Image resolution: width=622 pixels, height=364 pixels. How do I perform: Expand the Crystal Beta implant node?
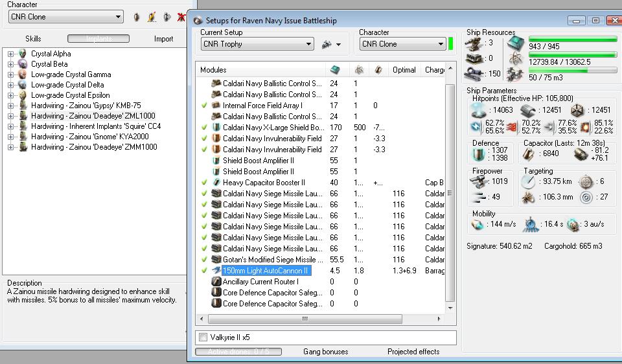click(x=11, y=64)
